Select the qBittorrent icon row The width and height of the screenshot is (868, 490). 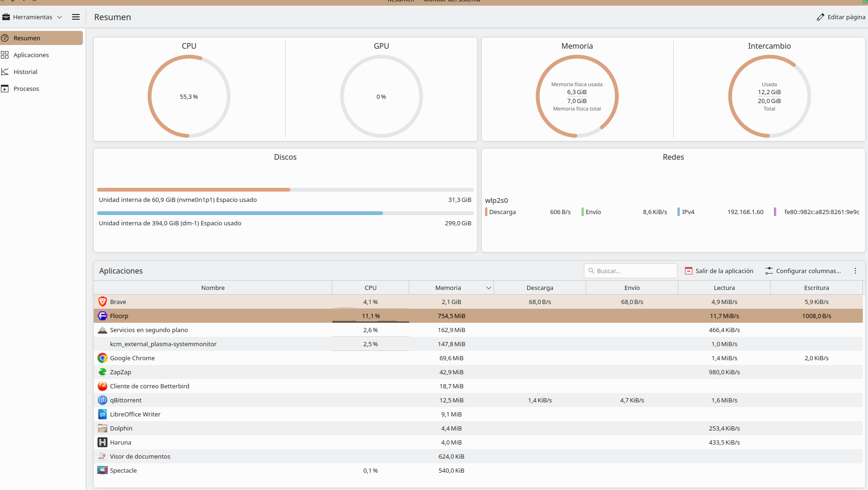click(x=103, y=400)
